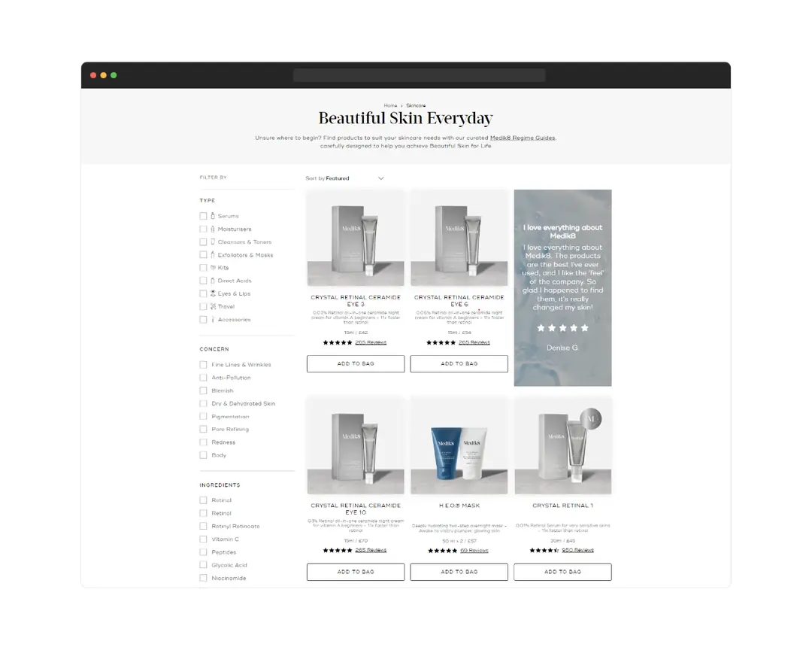Click the green window dot
The image size is (812, 650).
click(114, 75)
